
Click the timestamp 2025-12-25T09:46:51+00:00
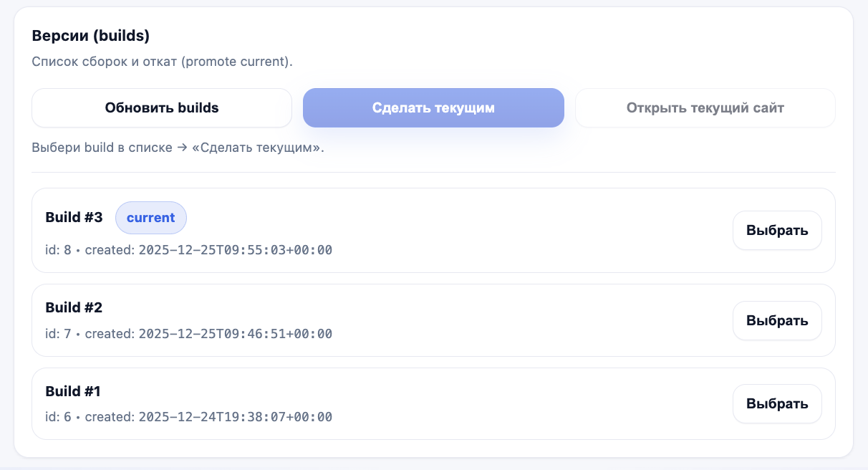235,334
